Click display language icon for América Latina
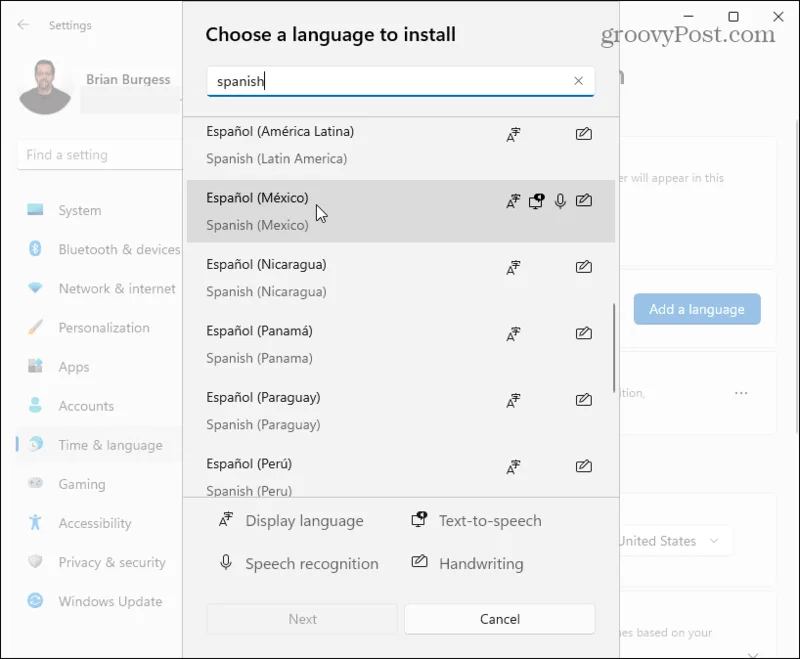The width and height of the screenshot is (800, 659). (x=513, y=135)
